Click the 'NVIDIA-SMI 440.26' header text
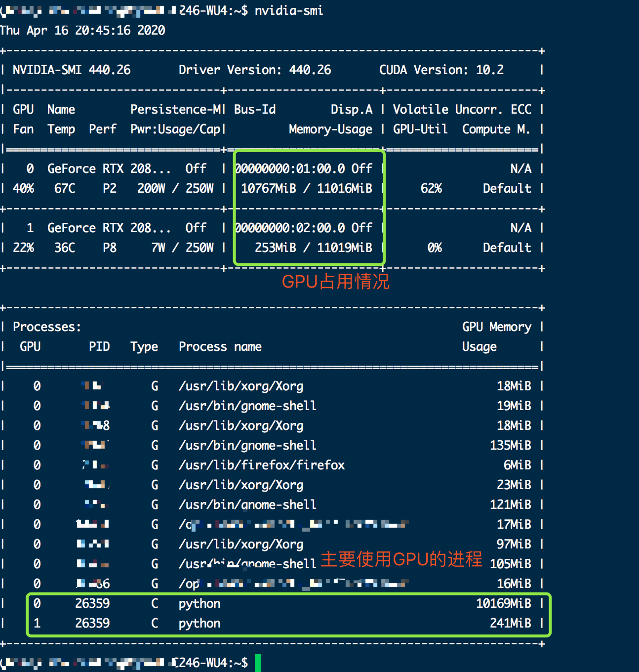Image resolution: width=639 pixels, height=672 pixels. tap(72, 70)
